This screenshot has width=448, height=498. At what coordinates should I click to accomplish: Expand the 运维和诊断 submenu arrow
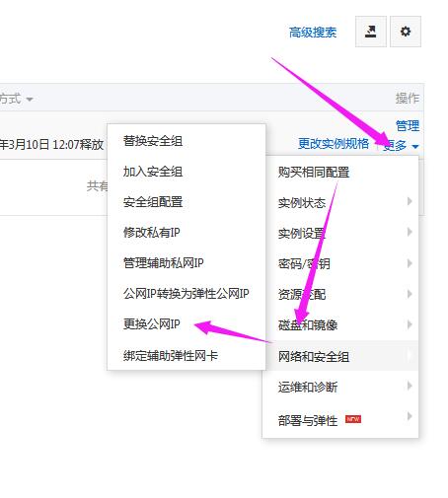[410, 386]
